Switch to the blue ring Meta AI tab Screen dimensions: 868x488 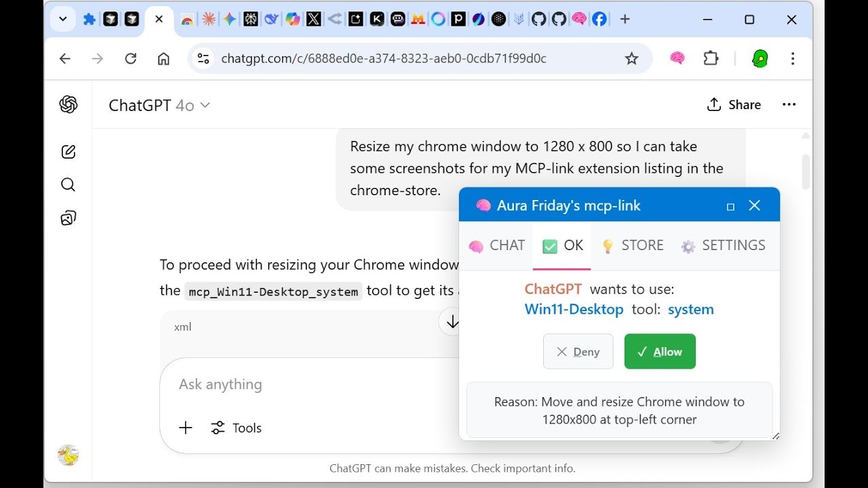(438, 20)
